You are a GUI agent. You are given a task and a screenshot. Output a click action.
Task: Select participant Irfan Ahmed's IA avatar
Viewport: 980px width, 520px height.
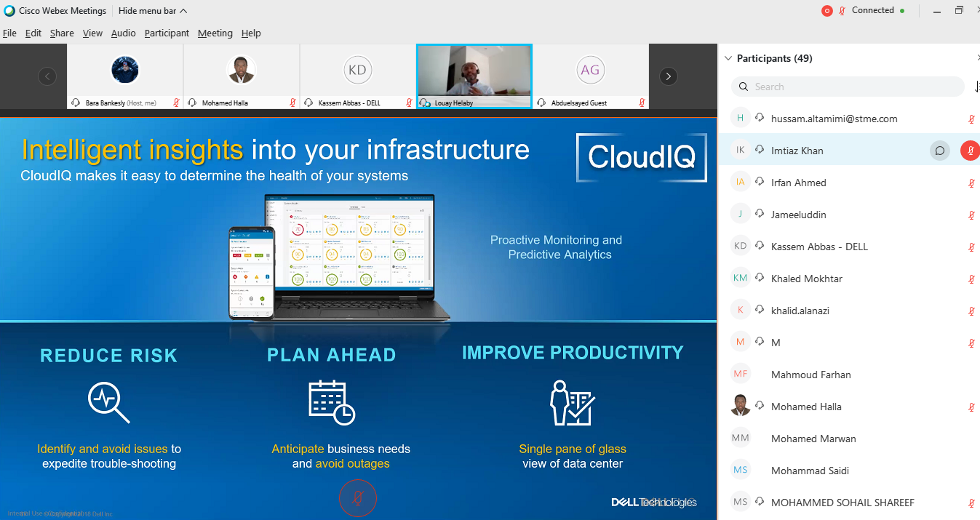[741, 182]
